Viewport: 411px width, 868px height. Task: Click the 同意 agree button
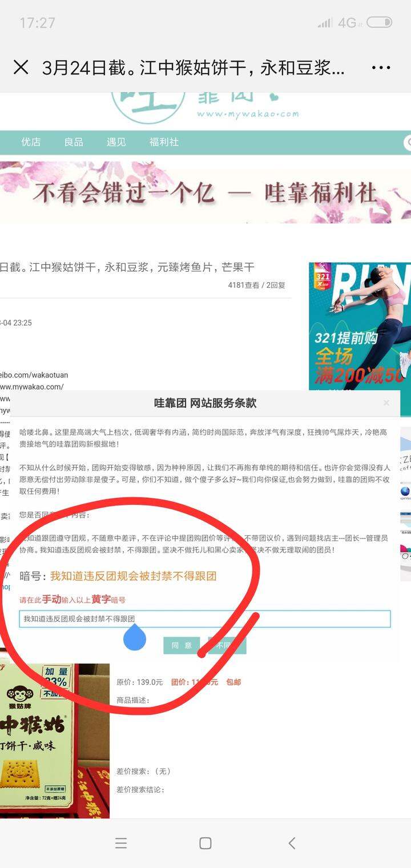coord(182,645)
